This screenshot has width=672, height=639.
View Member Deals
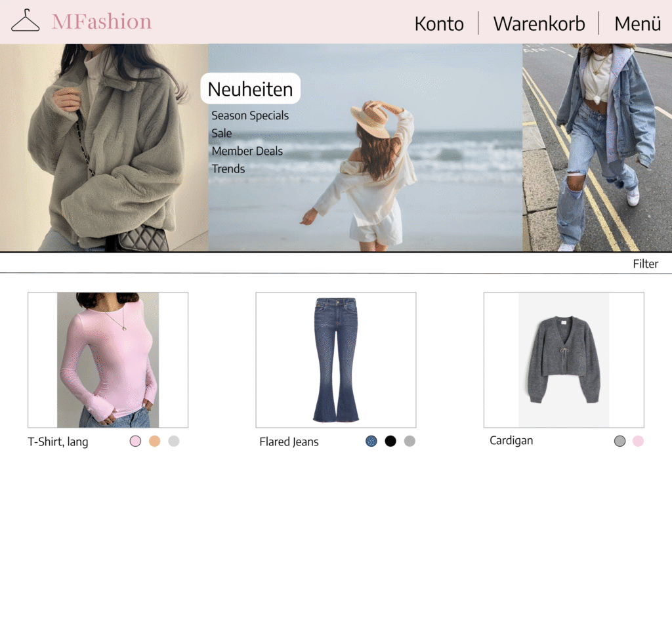[x=247, y=151]
